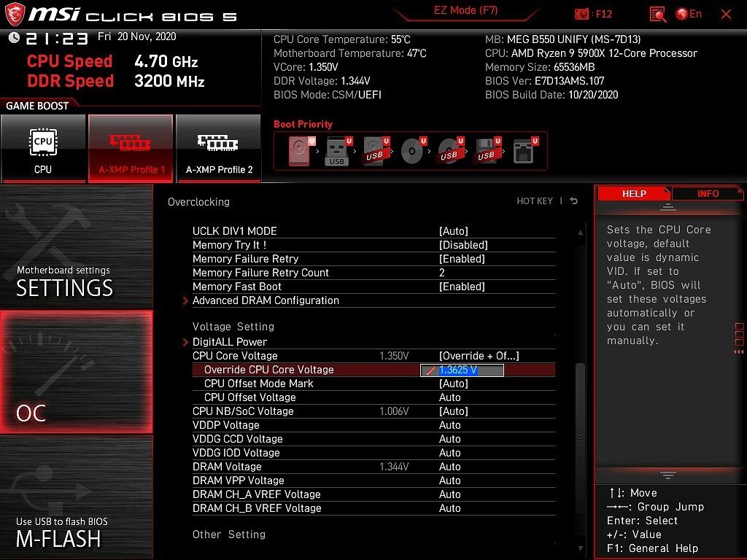Change the UCLK DIV1 MODE [Auto] value
Screen dimensions: 747x560
[x=454, y=231]
